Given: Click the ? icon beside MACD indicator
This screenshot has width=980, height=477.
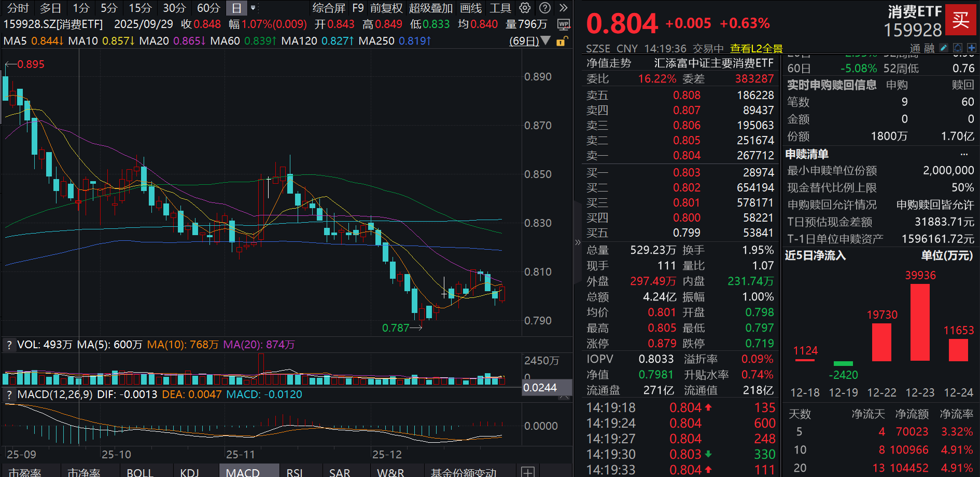Looking at the screenshot, I should 8,394.
